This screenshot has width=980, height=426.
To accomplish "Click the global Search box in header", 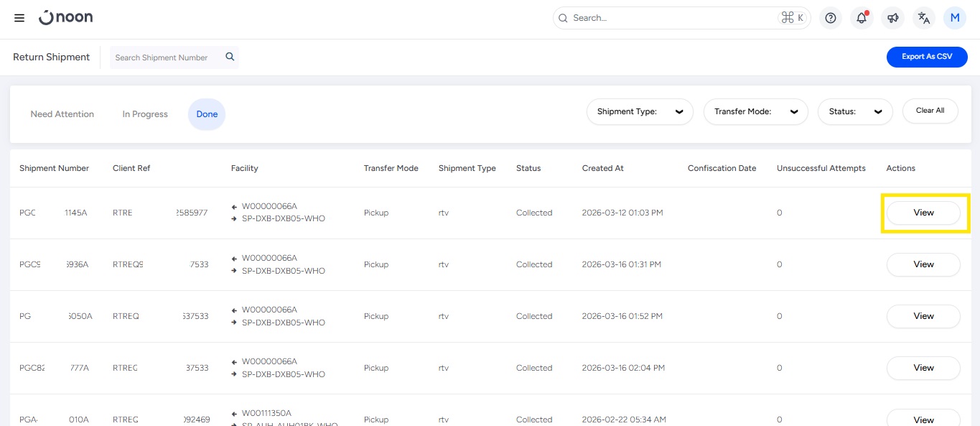I will [x=671, y=18].
